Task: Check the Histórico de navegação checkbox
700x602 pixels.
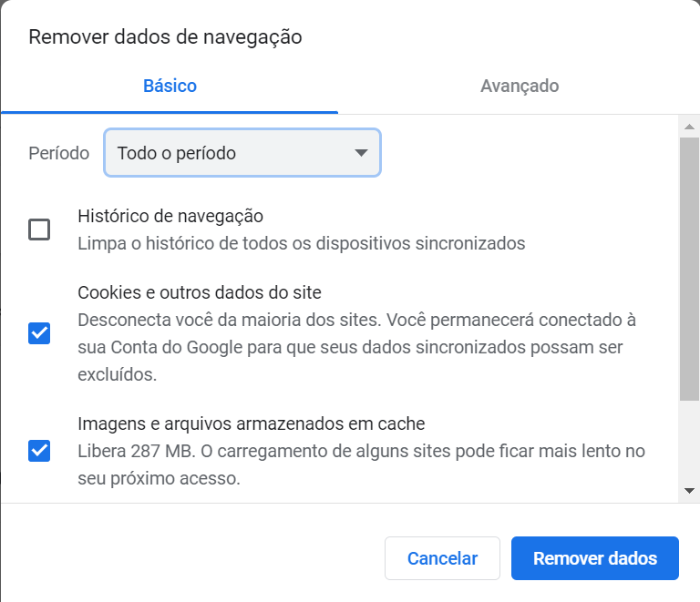Action: 39,230
